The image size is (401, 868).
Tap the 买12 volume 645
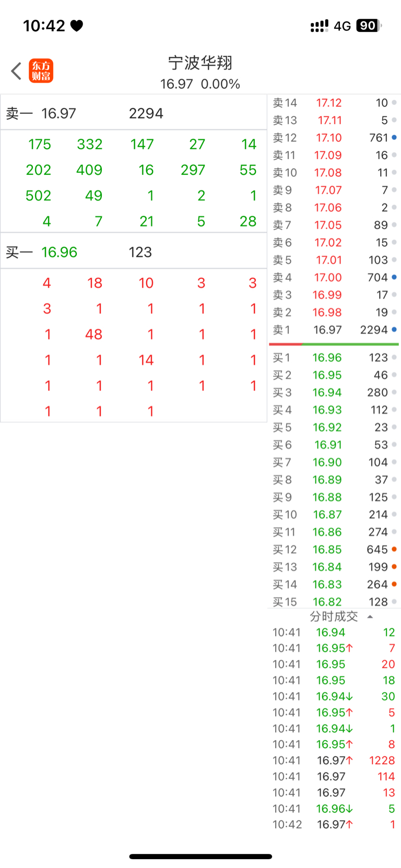tap(377, 550)
